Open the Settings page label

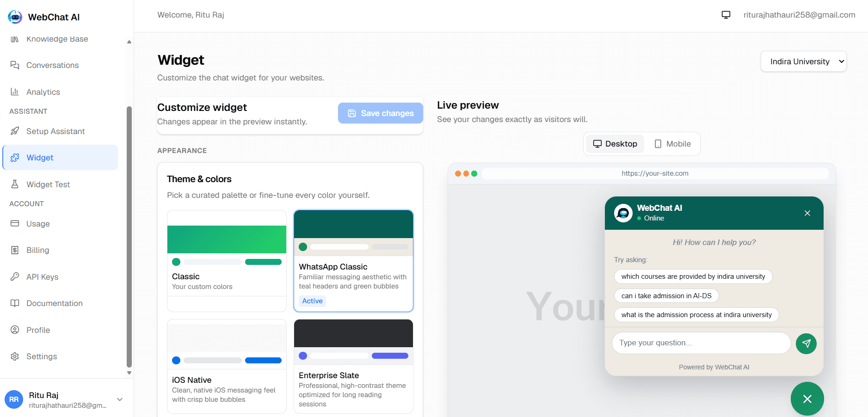[42, 356]
